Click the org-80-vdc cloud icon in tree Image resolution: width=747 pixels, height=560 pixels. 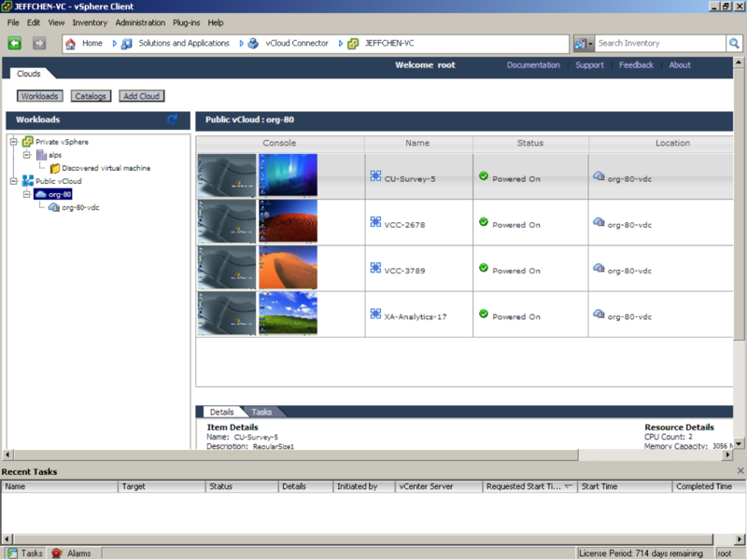(x=54, y=207)
